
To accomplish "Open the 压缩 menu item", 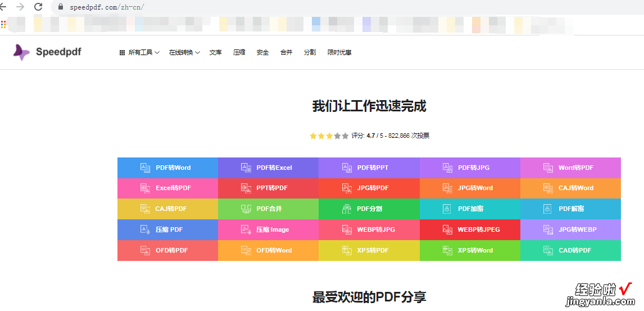I will [x=239, y=52].
